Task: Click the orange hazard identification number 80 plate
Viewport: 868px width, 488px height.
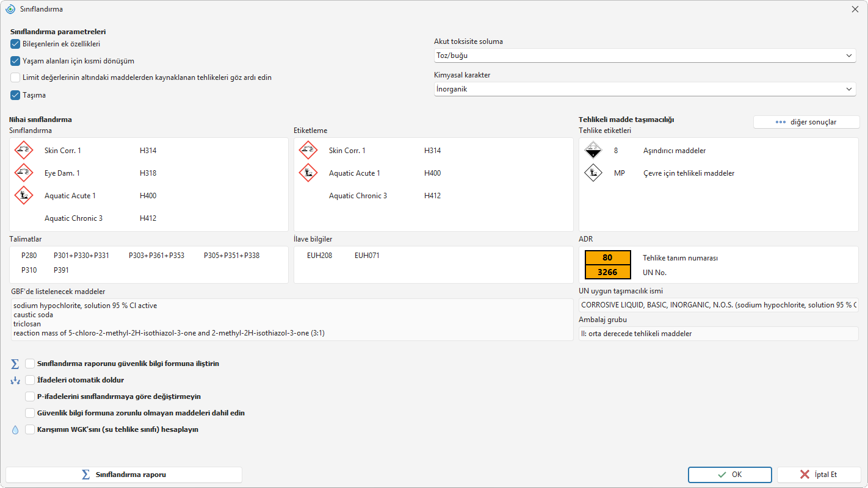Action: (607, 257)
